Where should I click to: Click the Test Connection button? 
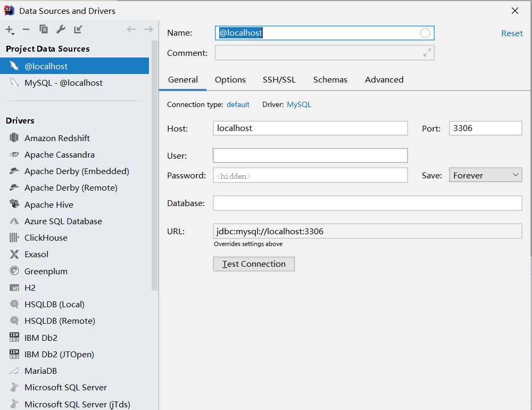tap(254, 264)
